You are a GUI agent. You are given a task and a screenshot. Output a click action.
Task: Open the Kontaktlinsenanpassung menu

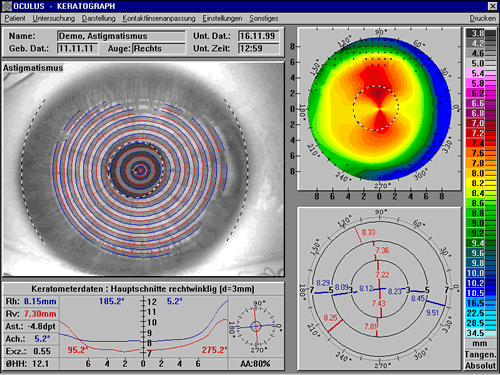[159, 18]
